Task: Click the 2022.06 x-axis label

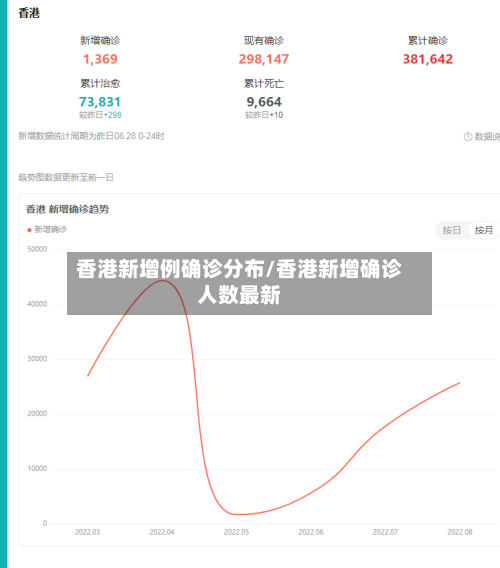Action: tap(311, 532)
